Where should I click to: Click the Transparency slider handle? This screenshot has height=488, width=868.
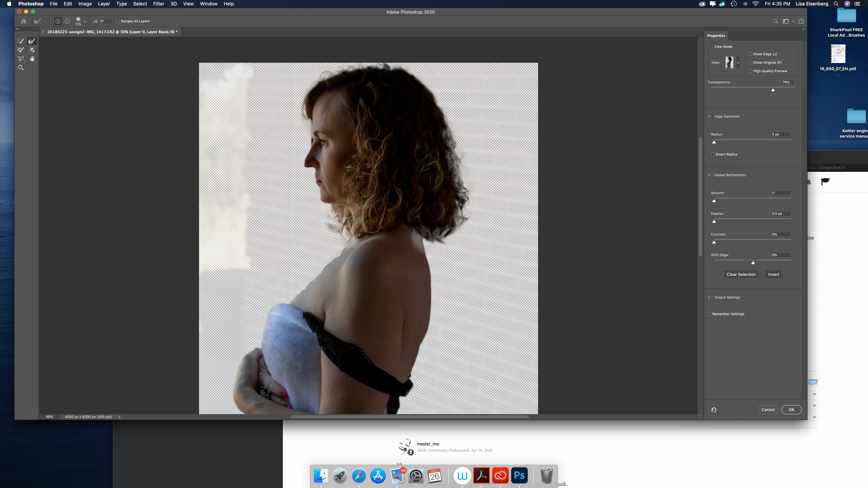[773, 90]
